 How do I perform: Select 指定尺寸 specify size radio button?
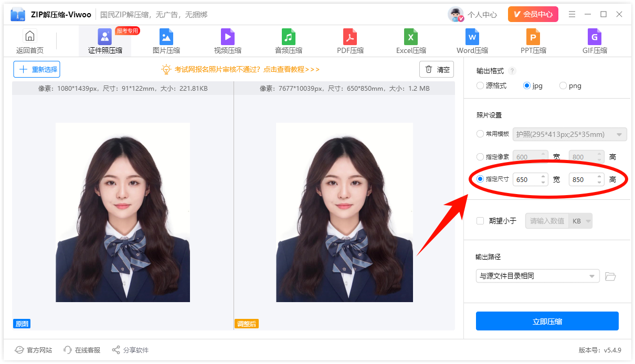480,179
